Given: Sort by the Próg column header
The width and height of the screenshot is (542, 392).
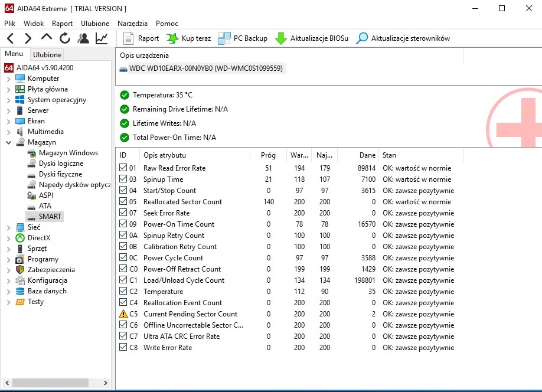Looking at the screenshot, I should 268,155.
